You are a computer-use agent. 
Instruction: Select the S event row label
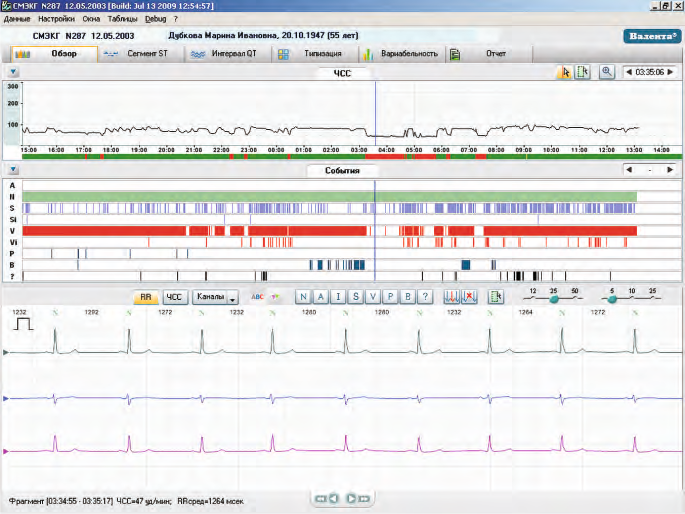pyautogui.click(x=12, y=208)
